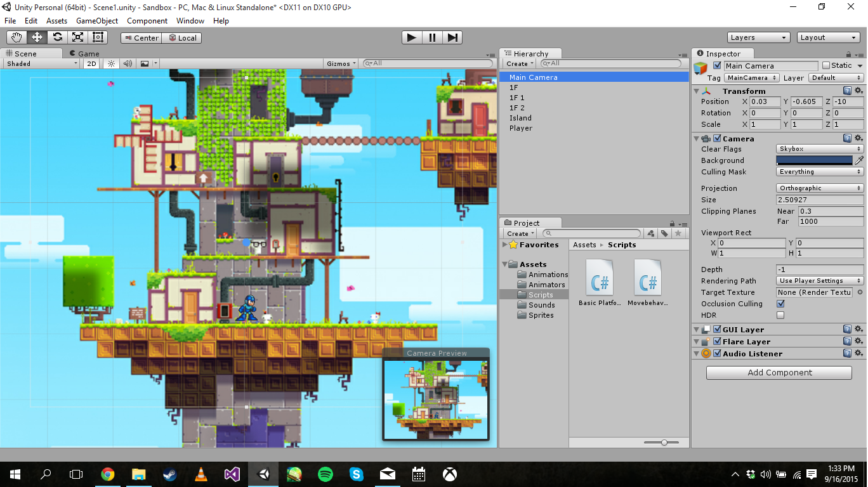Disable the Flare Layer component
Image resolution: width=868 pixels, height=487 pixels.
click(717, 341)
